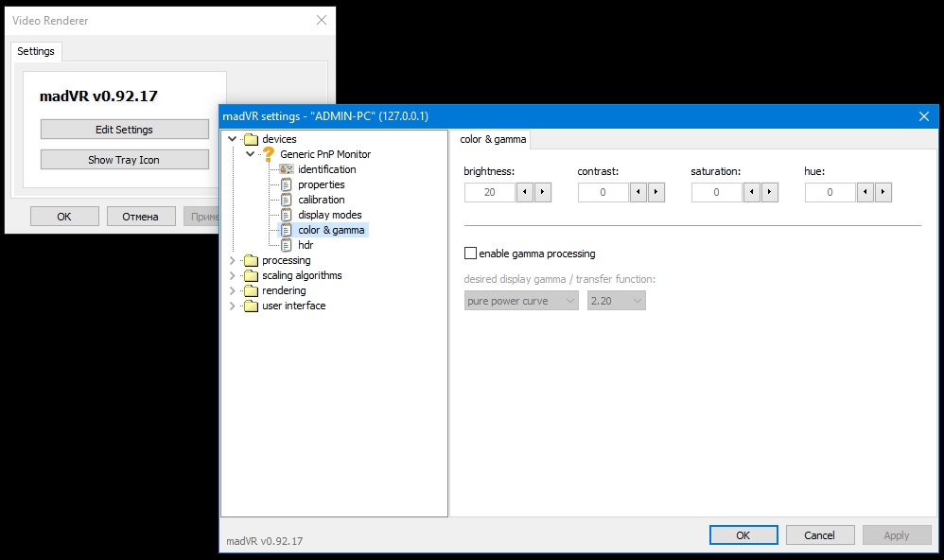Viewport: 944px width, 560px height.
Task: Select Generic PnP Monitor label in tree
Action: tap(325, 154)
